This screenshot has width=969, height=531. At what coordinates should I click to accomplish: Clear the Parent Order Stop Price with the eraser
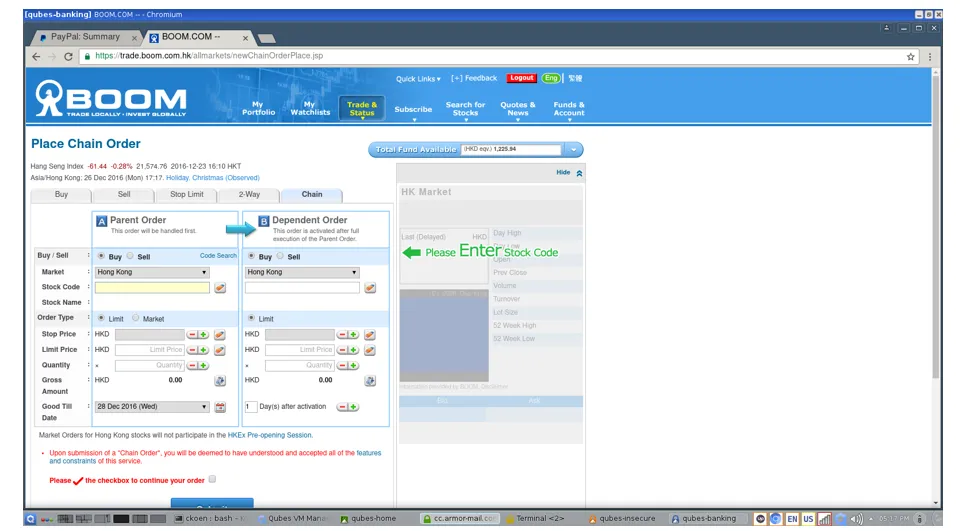[219, 334]
